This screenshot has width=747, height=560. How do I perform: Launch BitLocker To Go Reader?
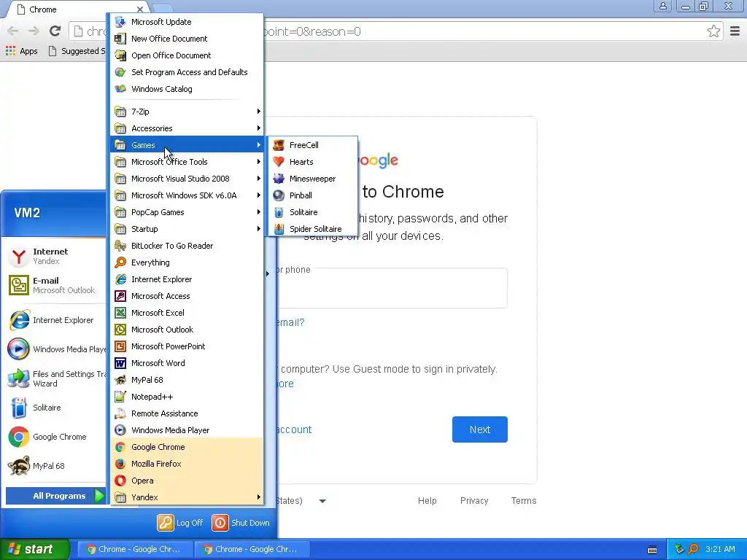187,246
